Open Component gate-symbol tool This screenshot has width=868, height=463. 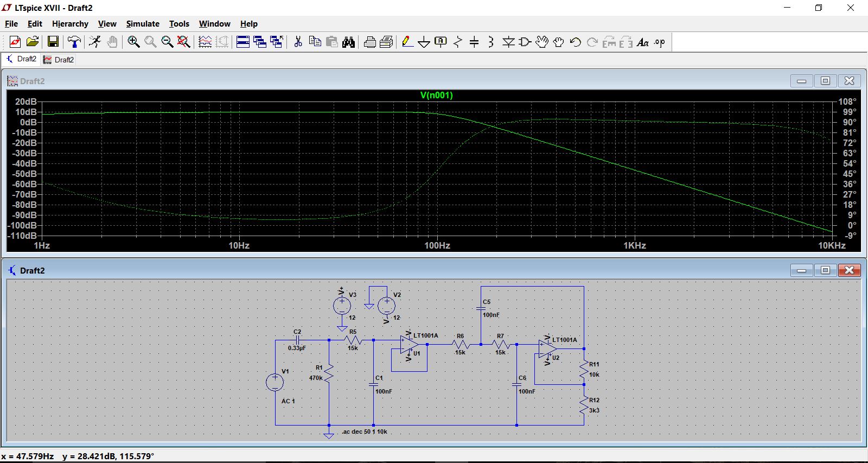click(x=525, y=42)
